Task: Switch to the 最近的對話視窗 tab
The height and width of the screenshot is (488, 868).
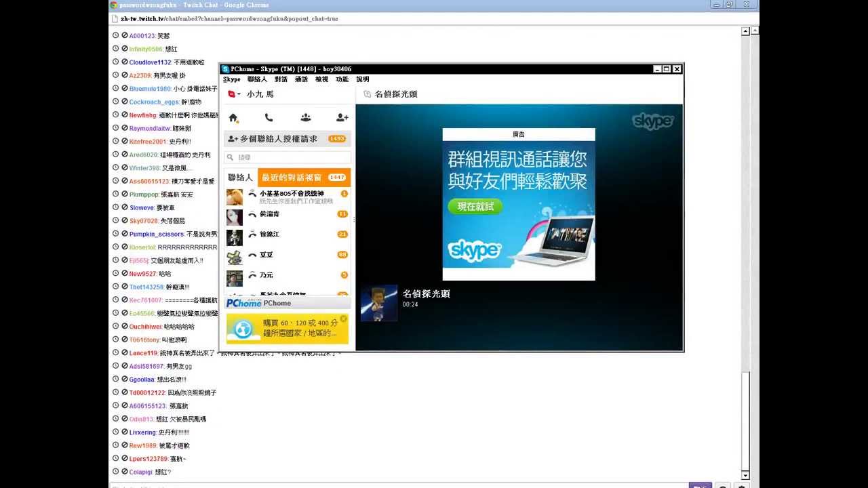Action: 304,178
